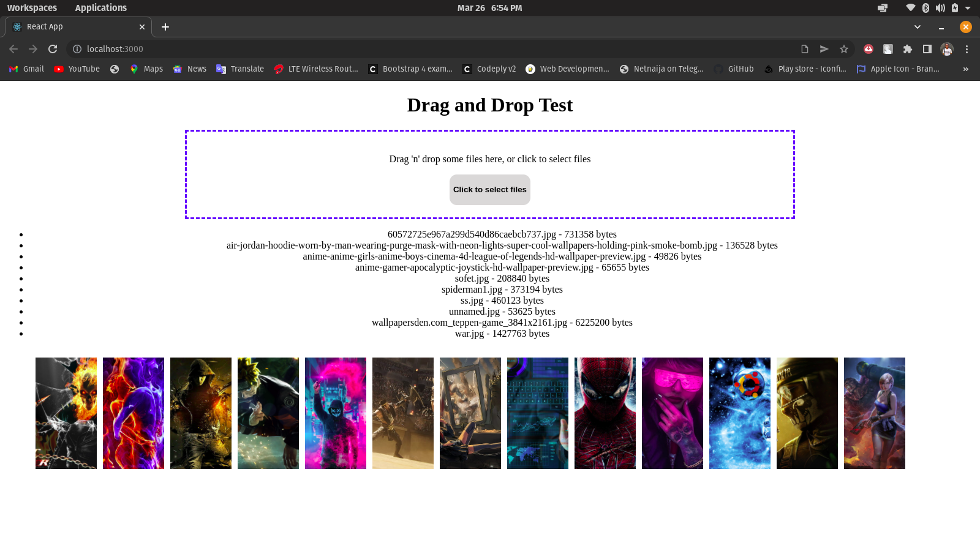Open Translate bookmark

click(240, 69)
